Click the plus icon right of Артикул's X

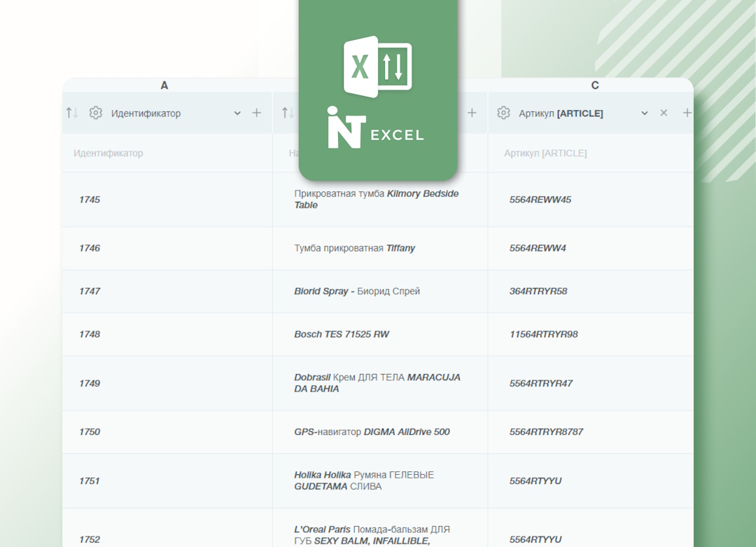click(x=687, y=113)
